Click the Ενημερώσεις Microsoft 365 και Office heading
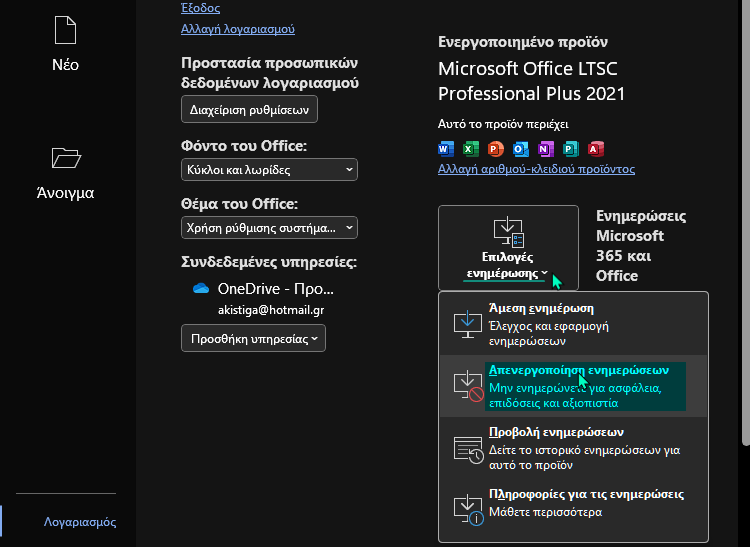Viewport: 750px width, 547px height. [641, 246]
